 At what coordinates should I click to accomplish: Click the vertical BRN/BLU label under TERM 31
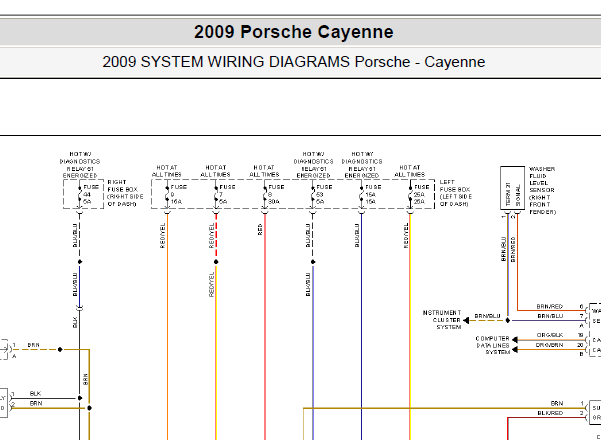tap(503, 249)
